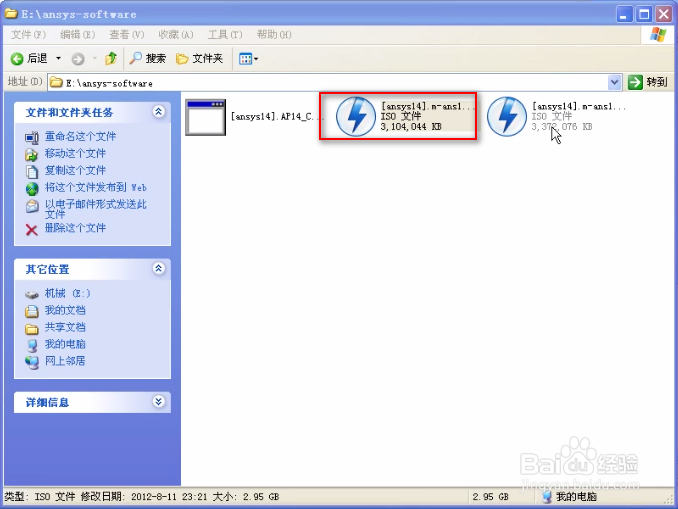This screenshot has width=678, height=509.
Task: Click the publish to Web globe icon
Action: [32, 189]
